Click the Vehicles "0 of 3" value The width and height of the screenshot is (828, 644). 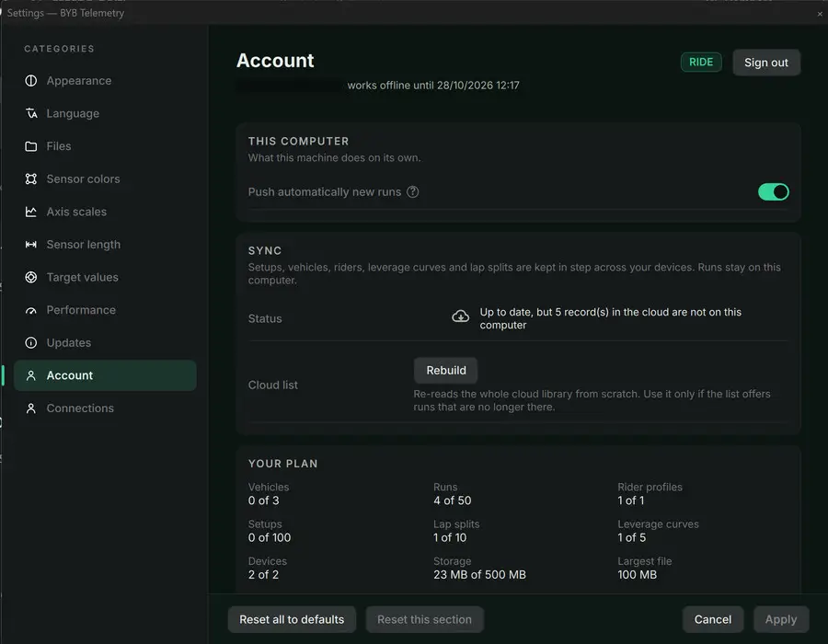point(263,500)
